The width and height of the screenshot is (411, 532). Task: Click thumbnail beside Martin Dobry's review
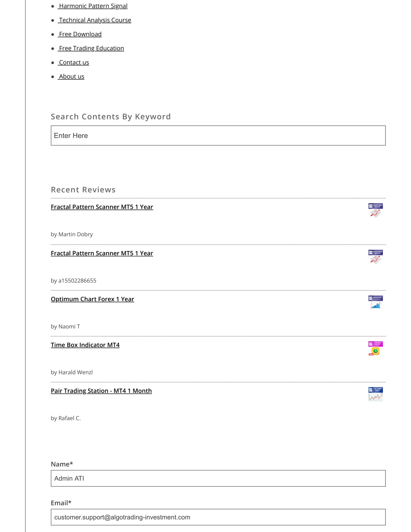(x=376, y=210)
